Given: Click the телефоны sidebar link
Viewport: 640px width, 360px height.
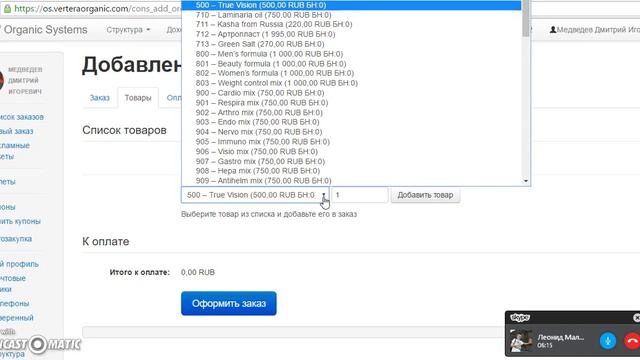Looking at the screenshot, I should coord(15,304).
